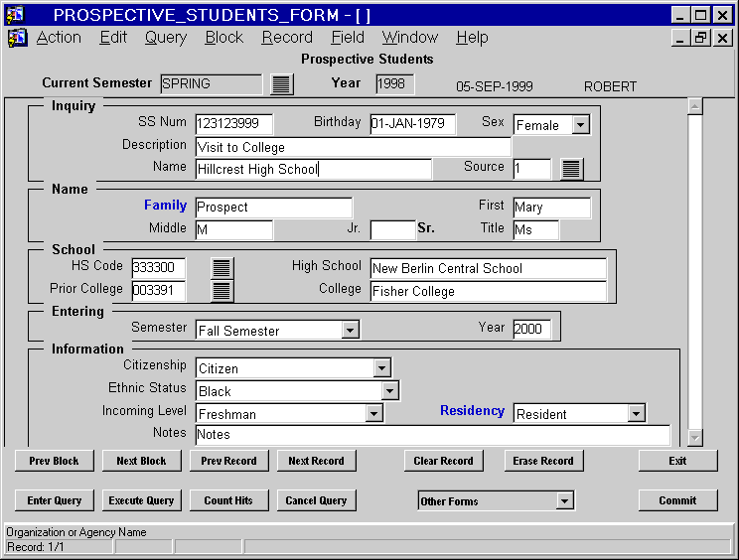Open the Prior College list-of-values icon
Screen dimensions: 739x560
tap(222, 291)
